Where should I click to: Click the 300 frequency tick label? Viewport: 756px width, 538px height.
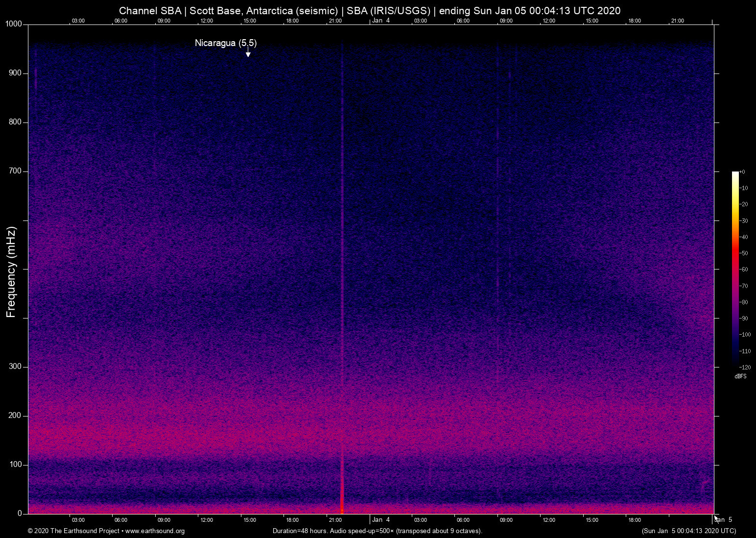[14, 366]
